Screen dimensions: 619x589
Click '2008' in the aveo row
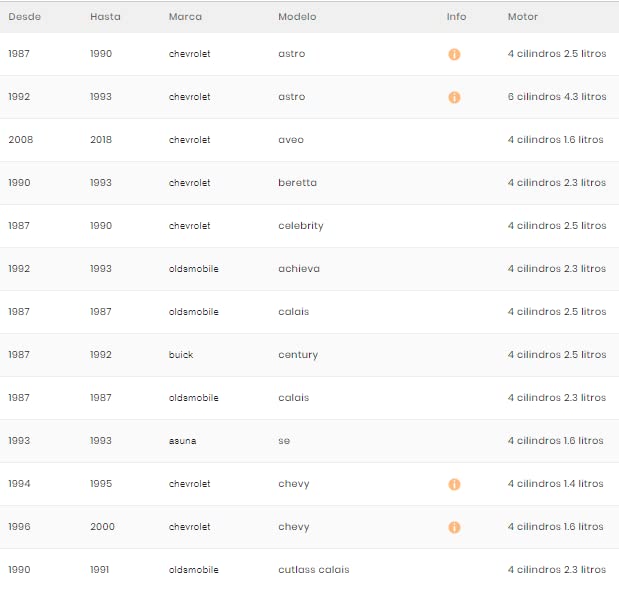(21, 140)
